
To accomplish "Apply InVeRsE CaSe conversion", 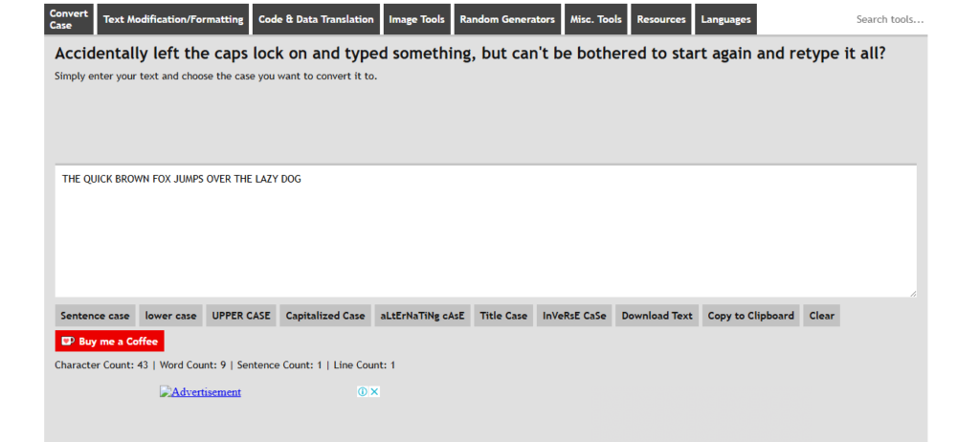I will click(x=574, y=316).
